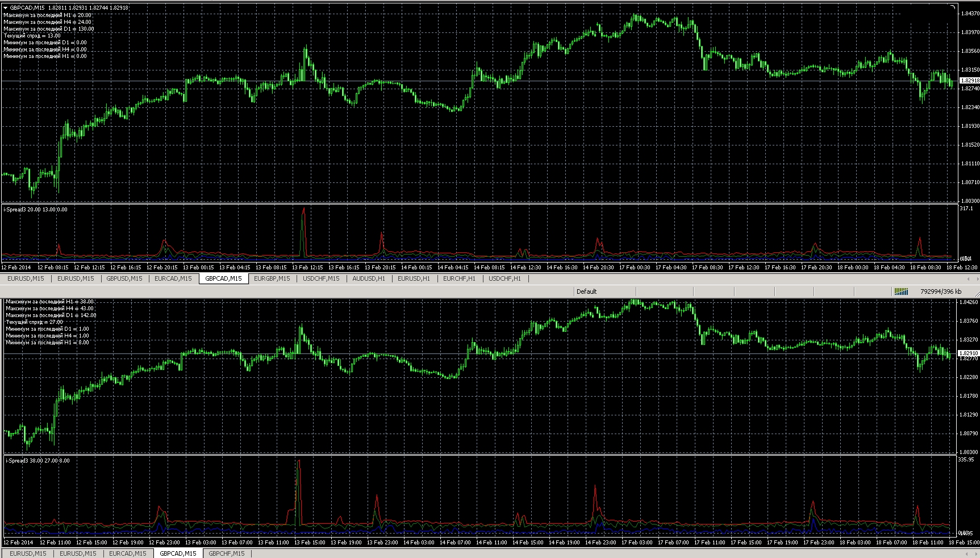Screen dimensions: 980x558
Task: Click 'Максимум за последний D1 = 130.00' text
Action: 49,29
